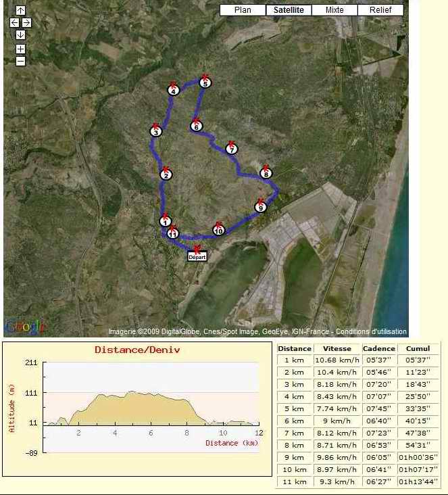Click kilometer marker 8 on the route

click(x=266, y=172)
